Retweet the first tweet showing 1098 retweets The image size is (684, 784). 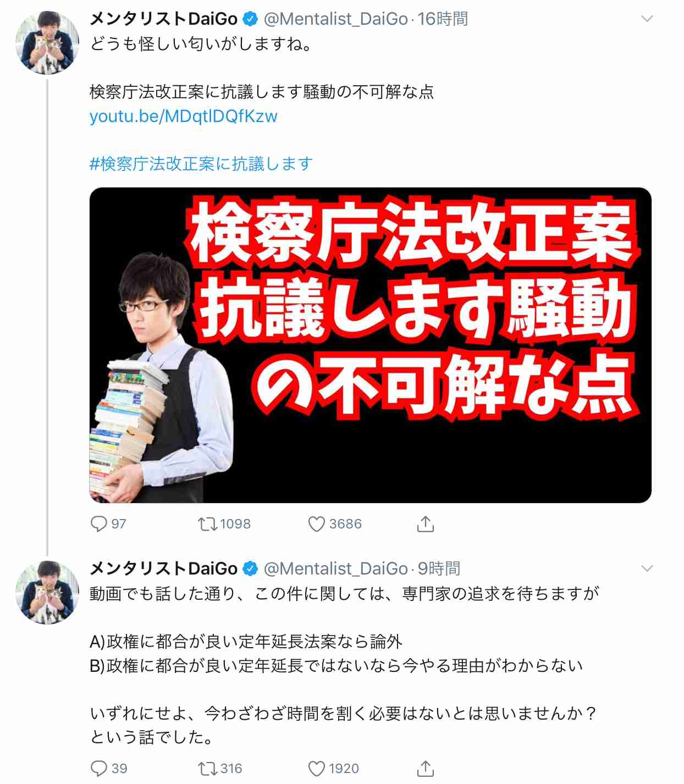pyautogui.click(x=224, y=524)
